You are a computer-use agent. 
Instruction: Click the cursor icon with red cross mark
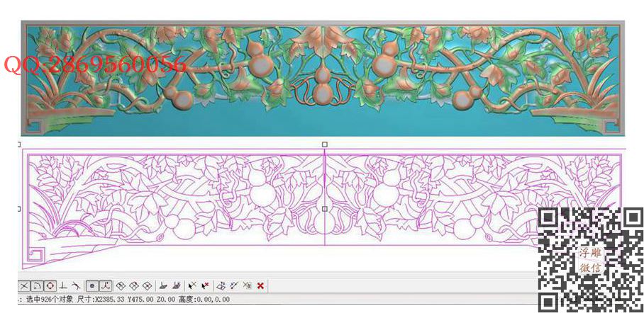tap(205, 285)
